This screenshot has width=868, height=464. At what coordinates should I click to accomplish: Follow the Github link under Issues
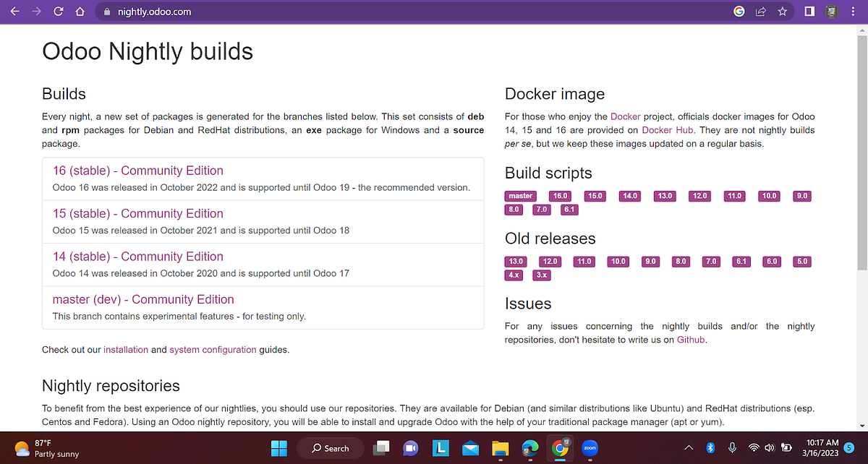coord(690,339)
